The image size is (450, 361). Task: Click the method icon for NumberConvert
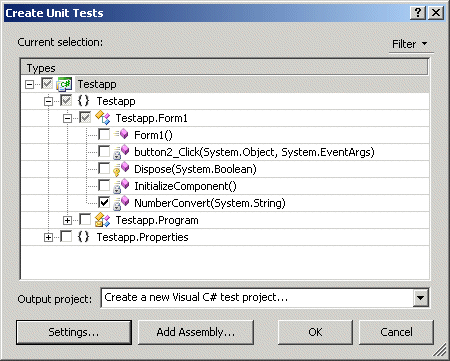[x=121, y=203]
